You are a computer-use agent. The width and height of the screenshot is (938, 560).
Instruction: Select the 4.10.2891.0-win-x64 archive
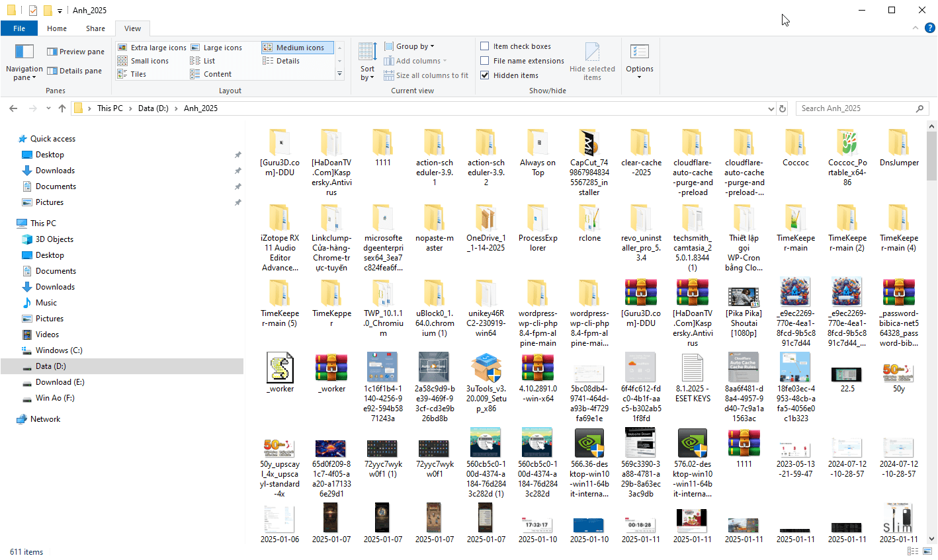tap(538, 378)
